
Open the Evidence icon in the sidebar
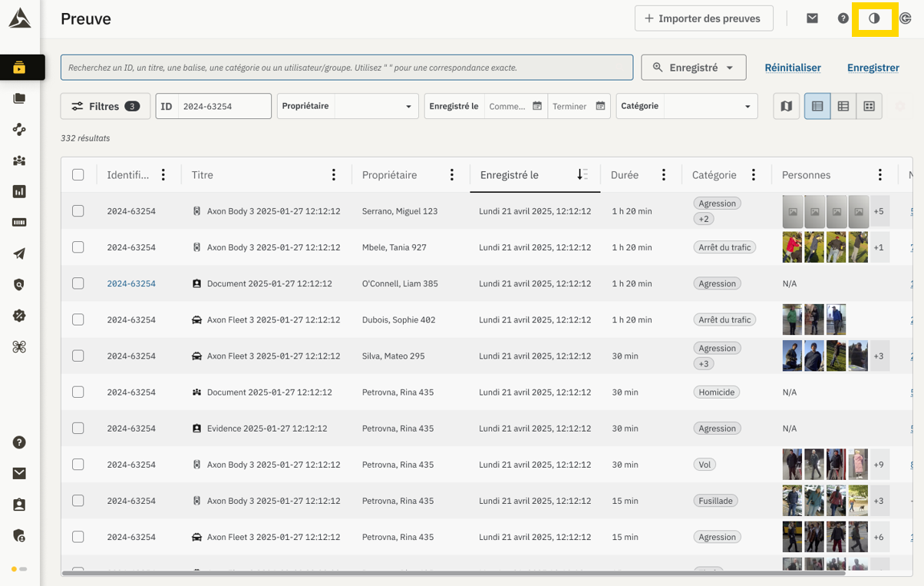19,68
